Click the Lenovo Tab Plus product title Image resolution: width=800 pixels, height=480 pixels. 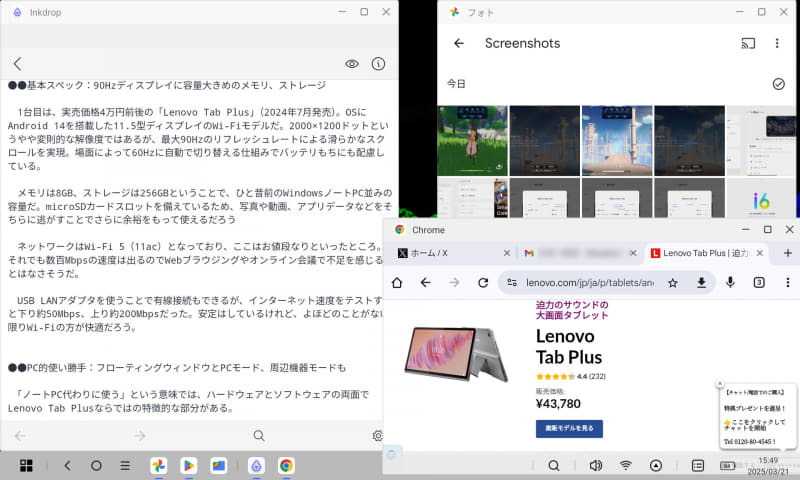tap(569, 347)
